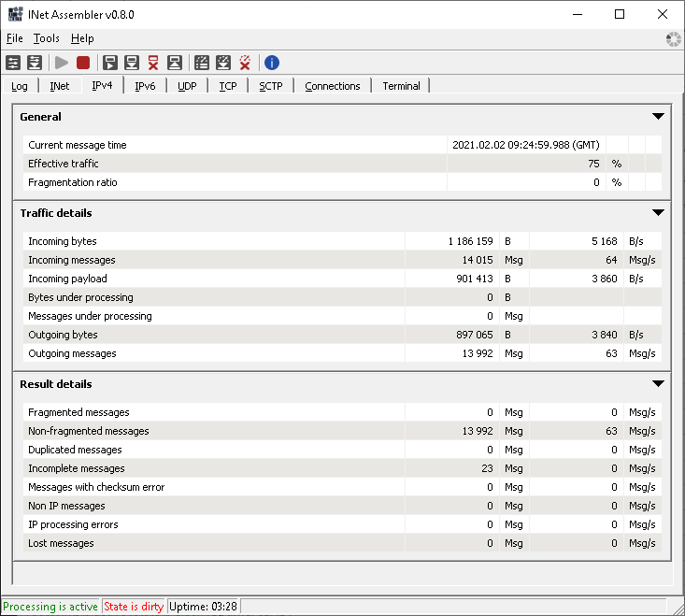Open the settings sliders icon in toolbar
This screenshot has width=685, height=616.
coord(13,63)
